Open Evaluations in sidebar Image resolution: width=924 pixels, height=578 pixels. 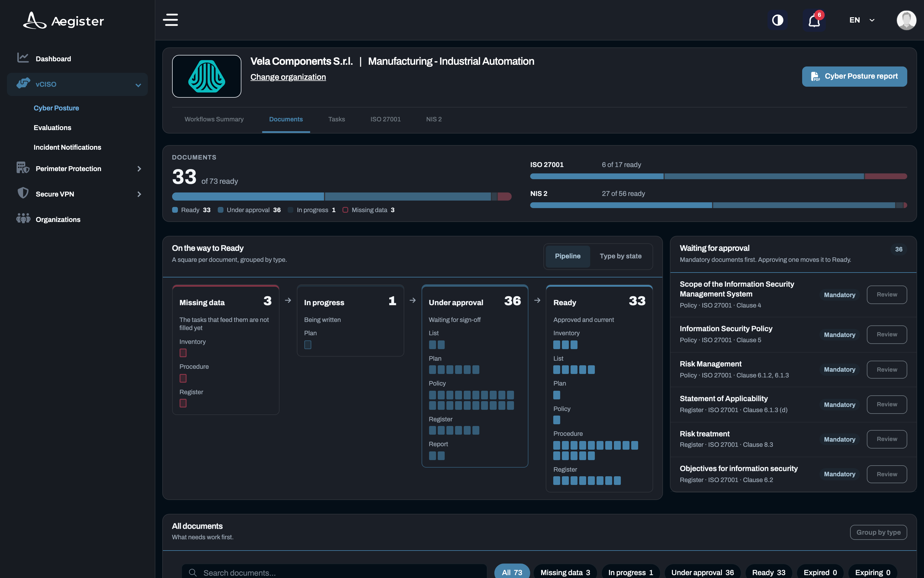point(52,128)
